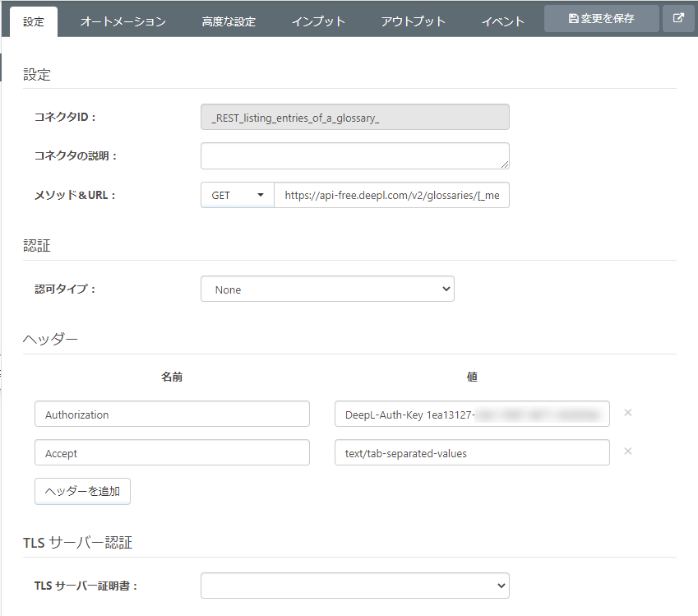This screenshot has width=698, height=616.
Task: Remove the Accept header row
Action: [627, 452]
